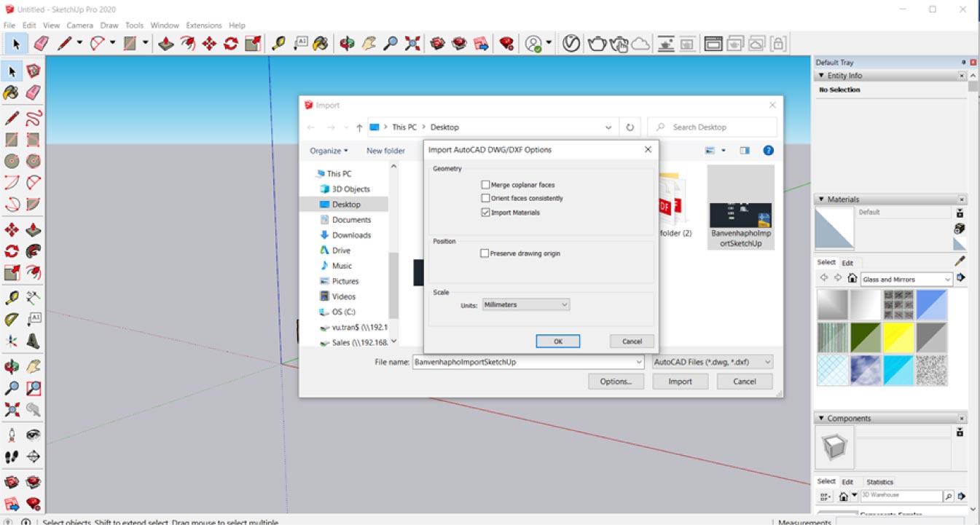Cancel the Import file dialog
The width and height of the screenshot is (980, 525).
(745, 382)
